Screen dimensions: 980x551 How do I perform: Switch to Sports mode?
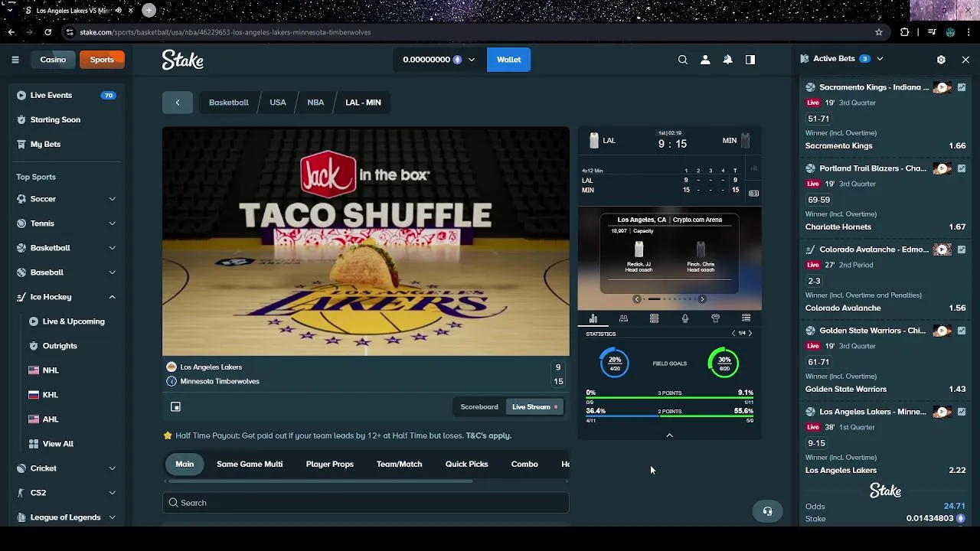coord(102,60)
